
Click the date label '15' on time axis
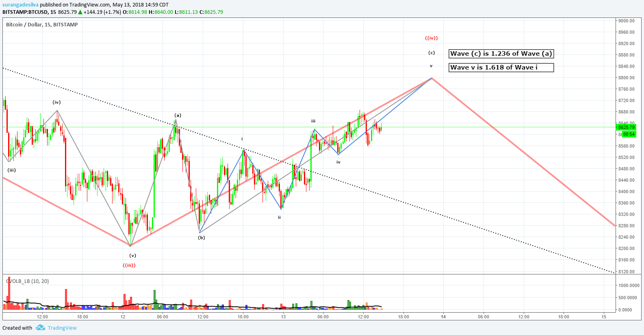[x=604, y=317]
